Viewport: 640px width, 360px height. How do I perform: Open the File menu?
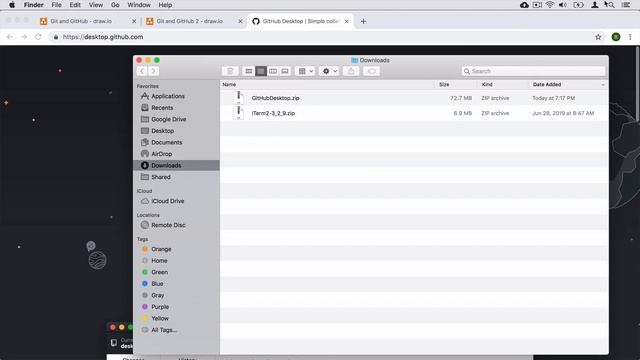[56, 5]
